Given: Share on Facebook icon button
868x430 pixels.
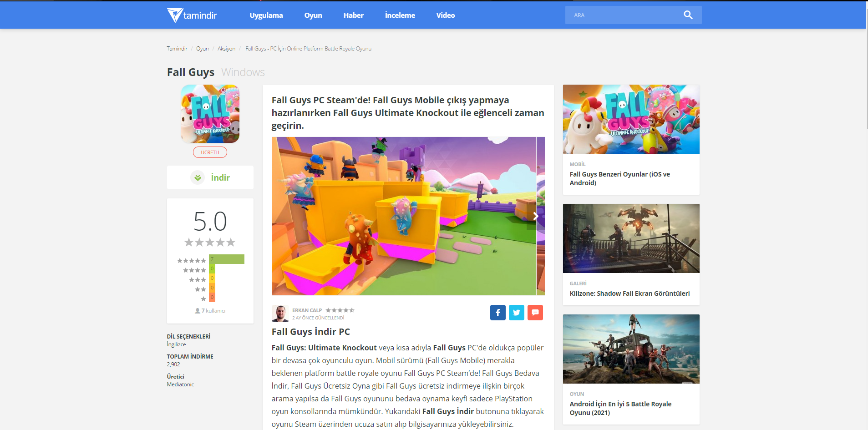Looking at the screenshot, I should [498, 313].
